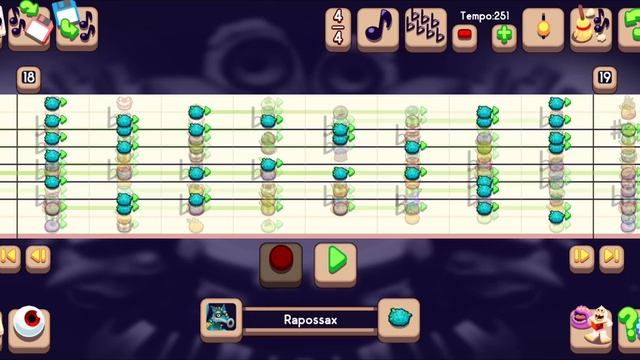Clear notes with the broom button
The image size is (640, 360).
[591, 29]
